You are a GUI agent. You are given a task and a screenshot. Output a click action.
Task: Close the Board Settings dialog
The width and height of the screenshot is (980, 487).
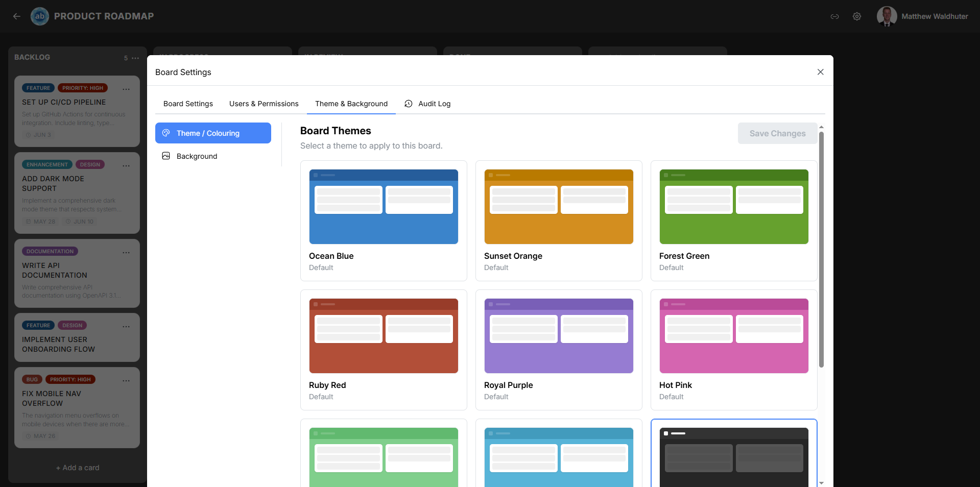pos(820,72)
